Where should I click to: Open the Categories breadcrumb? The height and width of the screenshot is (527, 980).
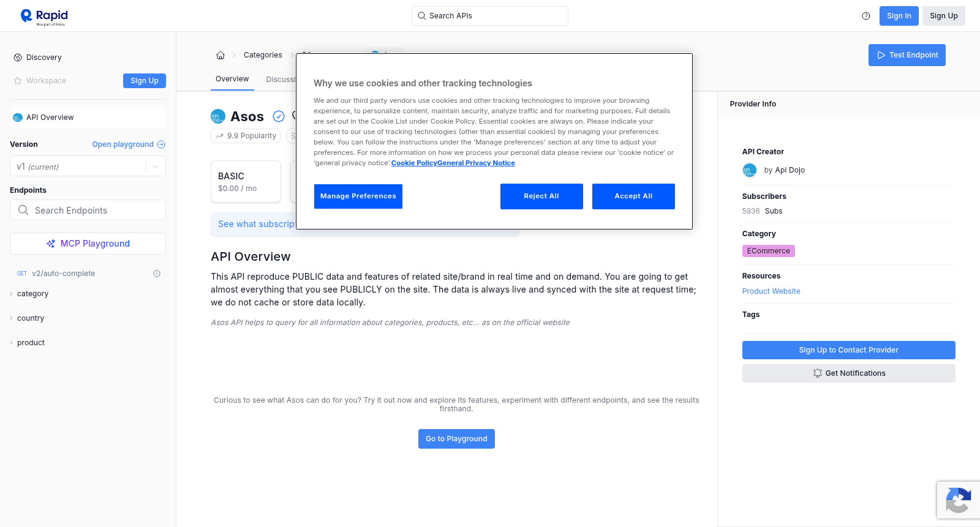pyautogui.click(x=263, y=55)
